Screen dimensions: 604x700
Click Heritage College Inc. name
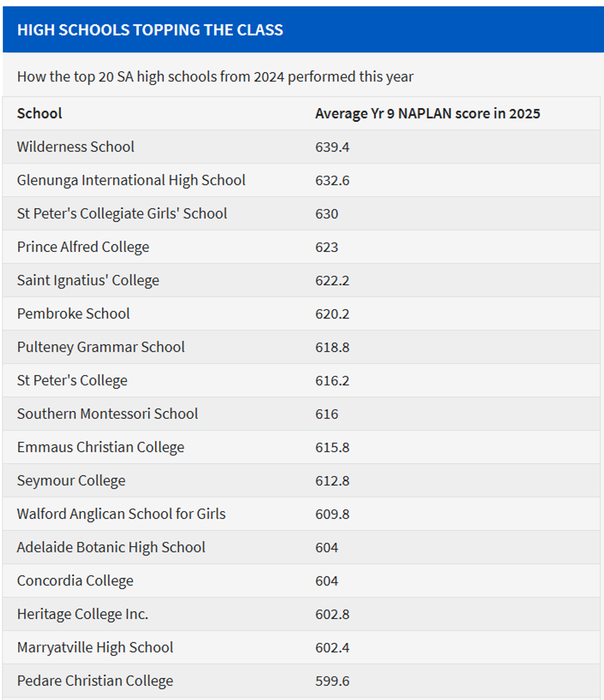pos(83,614)
